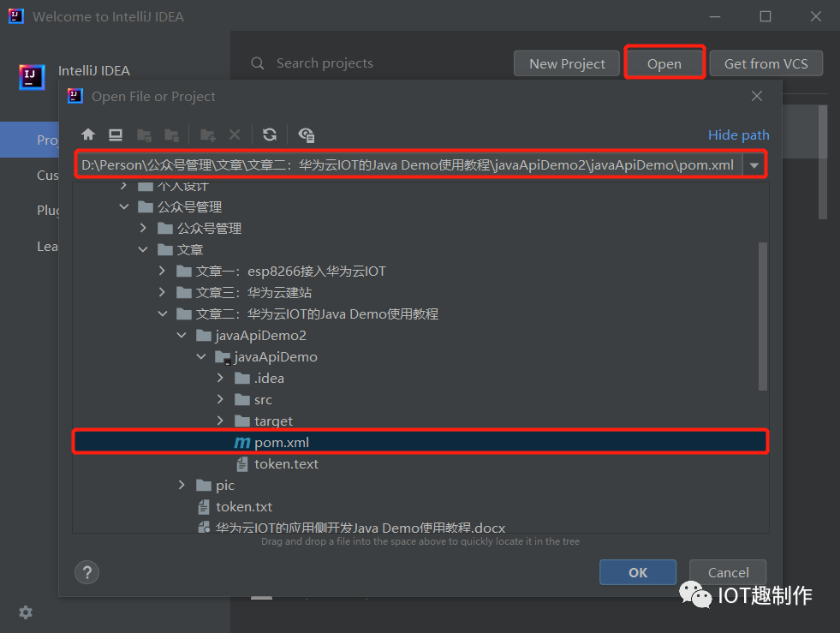The width and height of the screenshot is (840, 633).
Task: Refresh the file tree with the refresh icon
Action: [x=269, y=134]
